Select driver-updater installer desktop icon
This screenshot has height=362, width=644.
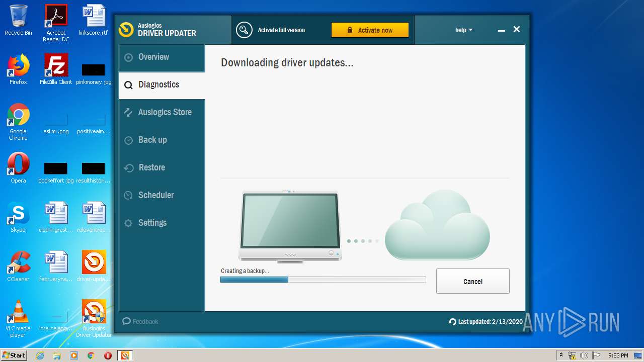click(x=94, y=266)
